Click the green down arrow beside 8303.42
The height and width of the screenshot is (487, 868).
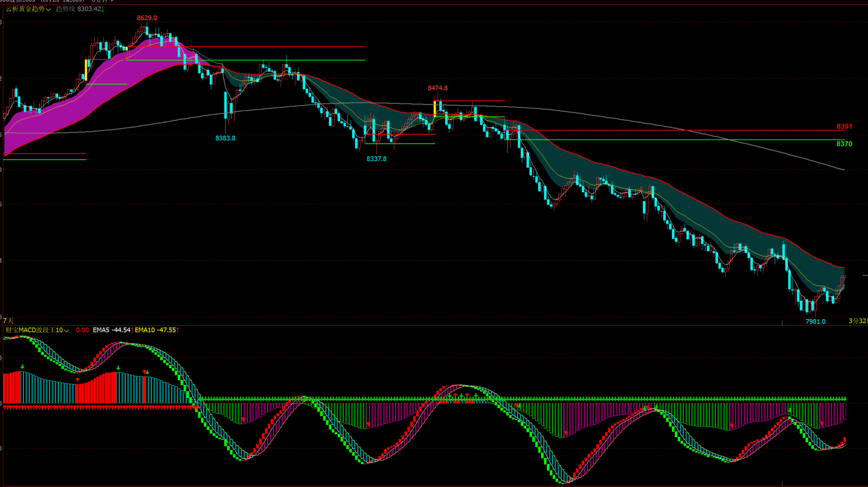pyautogui.click(x=103, y=9)
